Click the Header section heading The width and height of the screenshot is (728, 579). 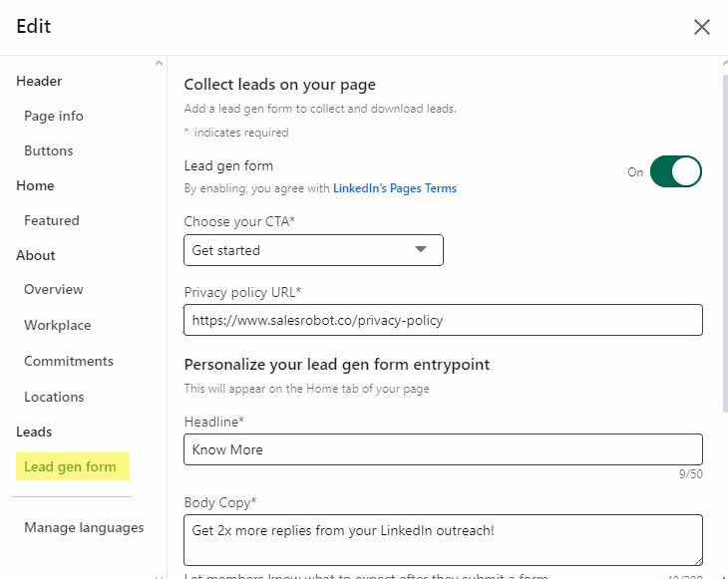(39, 81)
